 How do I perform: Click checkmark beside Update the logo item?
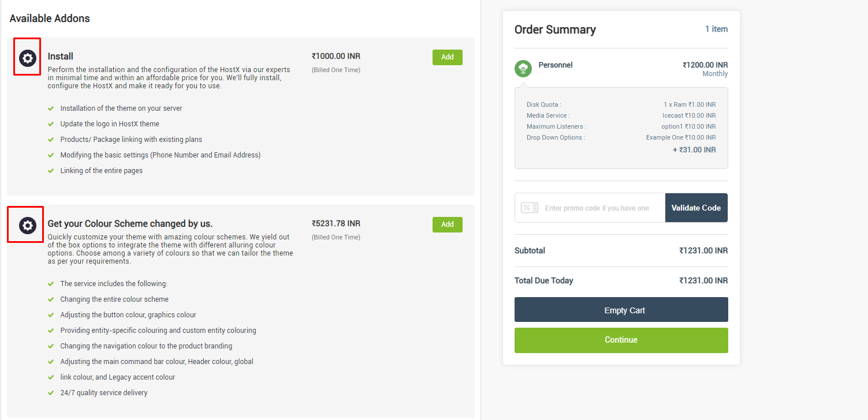(51, 124)
